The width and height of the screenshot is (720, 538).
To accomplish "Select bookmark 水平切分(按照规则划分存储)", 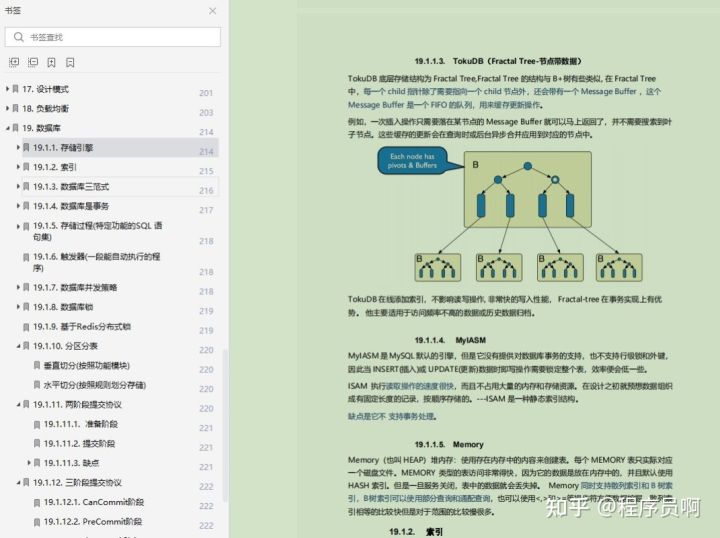I will tap(95, 385).
